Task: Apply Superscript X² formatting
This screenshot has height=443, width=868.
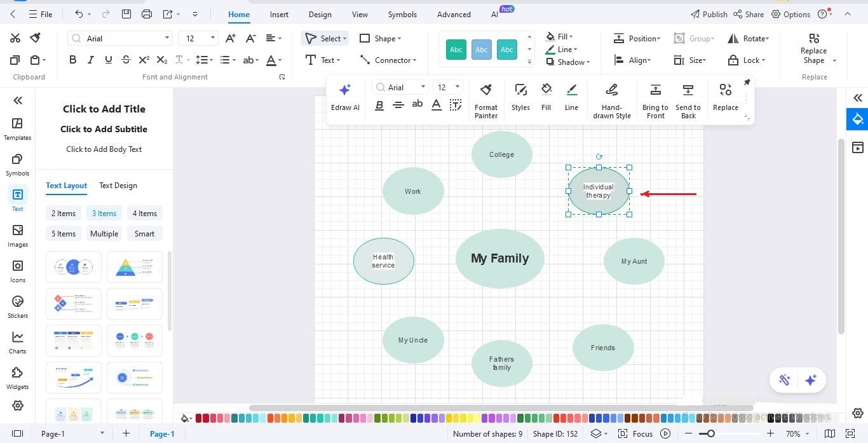Action: pos(144,60)
